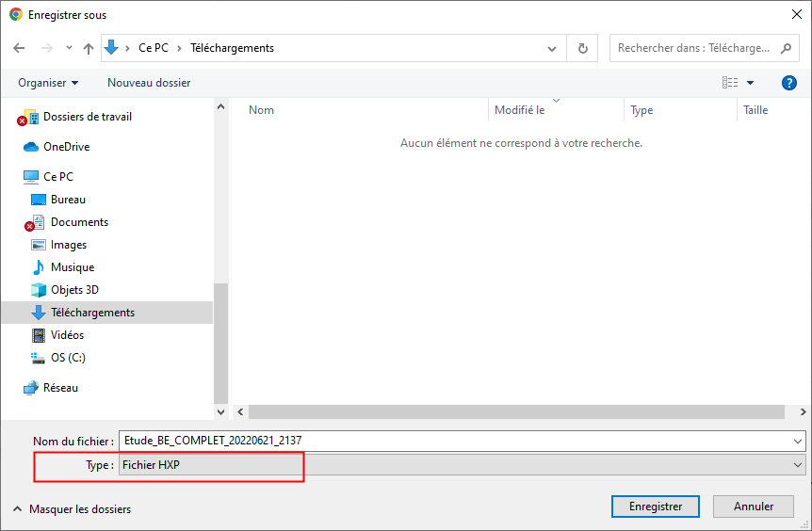The height and width of the screenshot is (531, 812).
Task: Click the Enregistrer button
Action: pos(656,507)
